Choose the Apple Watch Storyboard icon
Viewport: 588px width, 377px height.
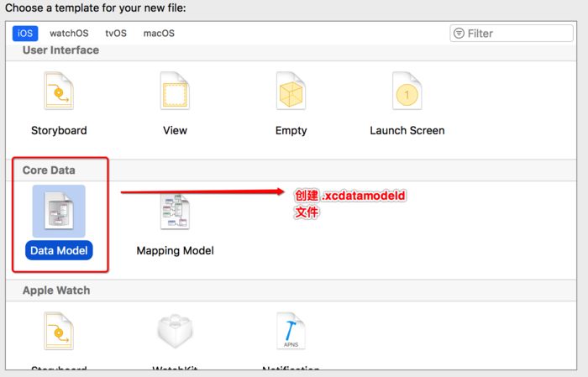point(59,331)
